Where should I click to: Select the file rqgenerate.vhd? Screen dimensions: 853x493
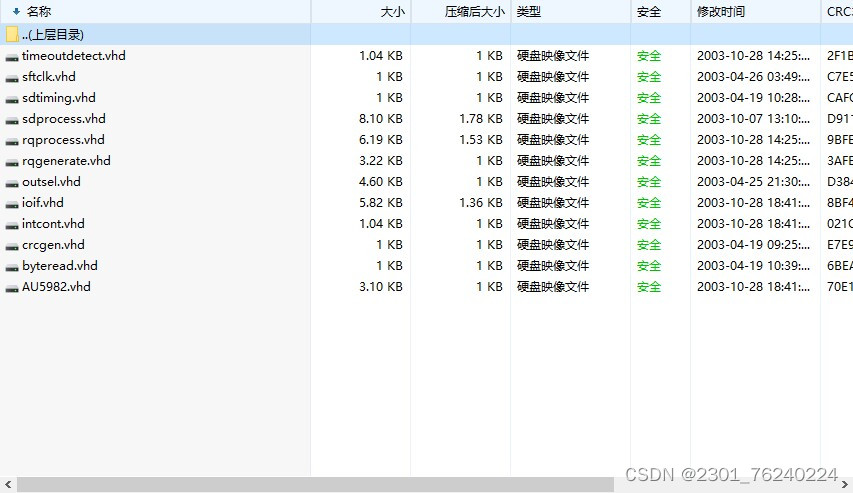coord(66,161)
